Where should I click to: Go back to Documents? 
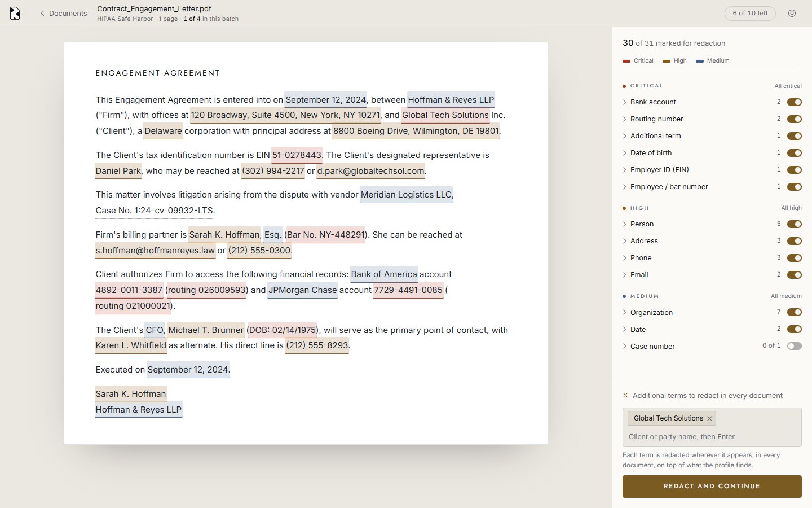(x=63, y=14)
